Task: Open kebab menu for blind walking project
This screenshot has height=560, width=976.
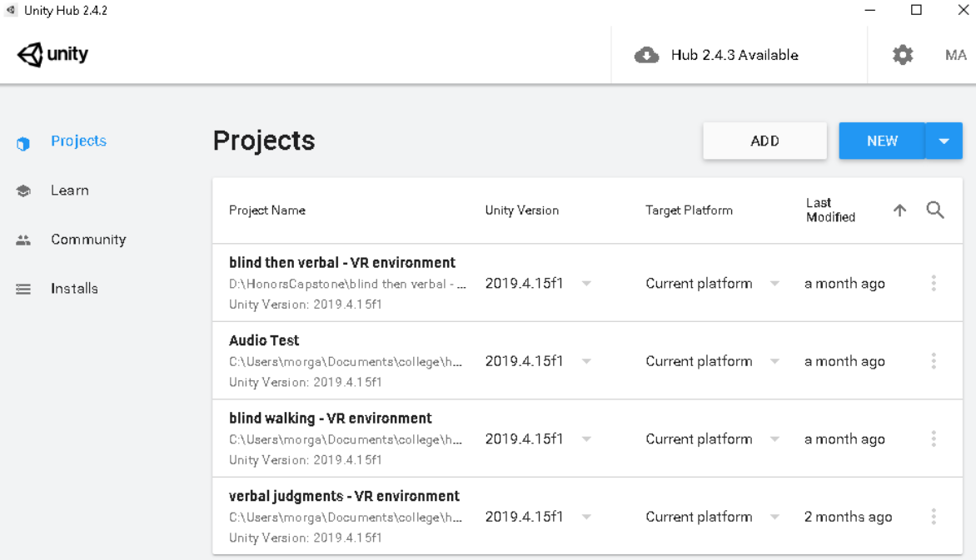Action: tap(934, 439)
